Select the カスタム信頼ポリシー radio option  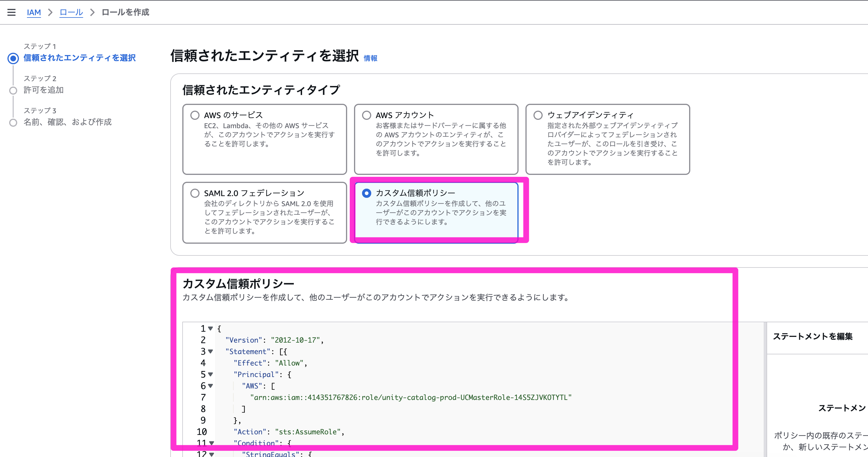coord(366,193)
